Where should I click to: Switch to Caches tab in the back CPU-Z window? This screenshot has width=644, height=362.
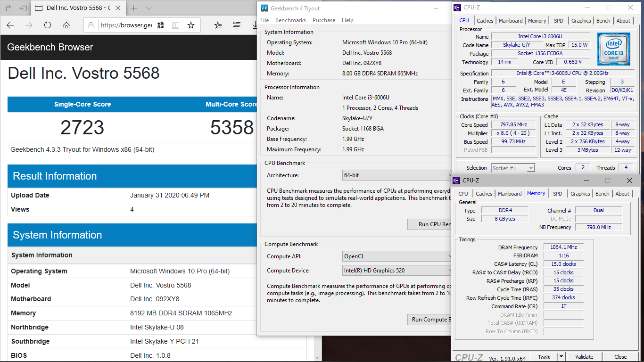[x=485, y=21]
